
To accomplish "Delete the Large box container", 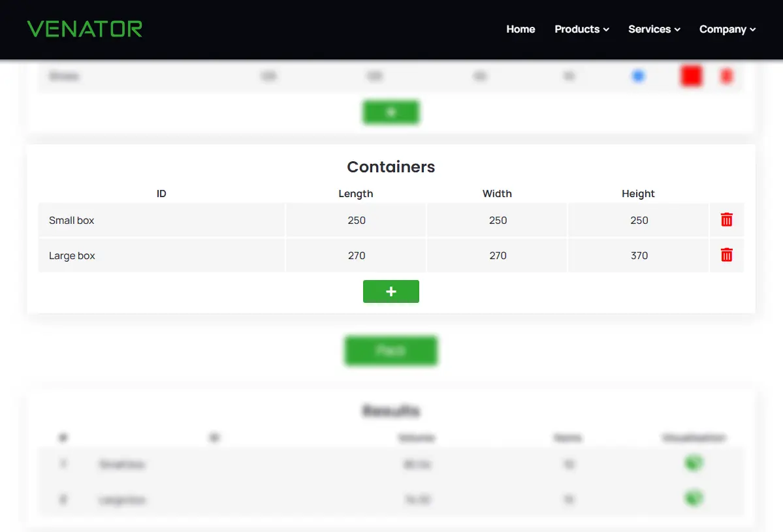I will click(x=726, y=255).
